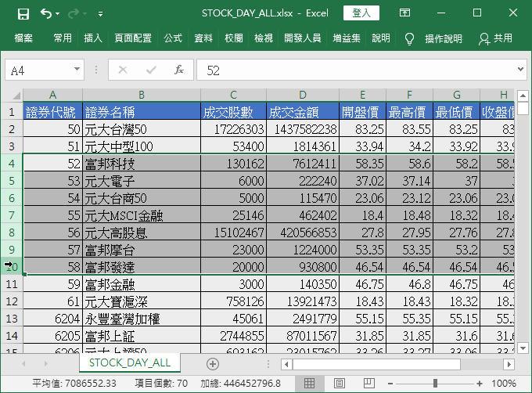Switch to Normal view icon
The height and width of the screenshot is (393, 532).
coord(309,384)
